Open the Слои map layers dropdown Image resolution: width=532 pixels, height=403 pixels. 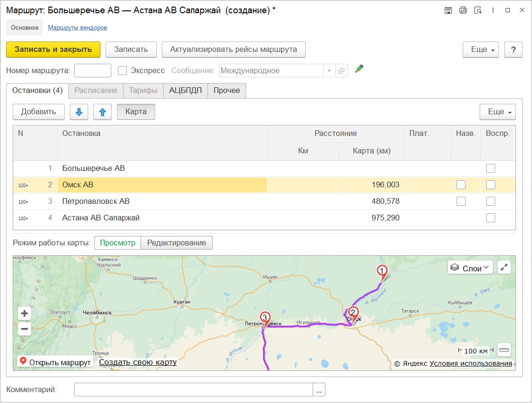pos(470,268)
